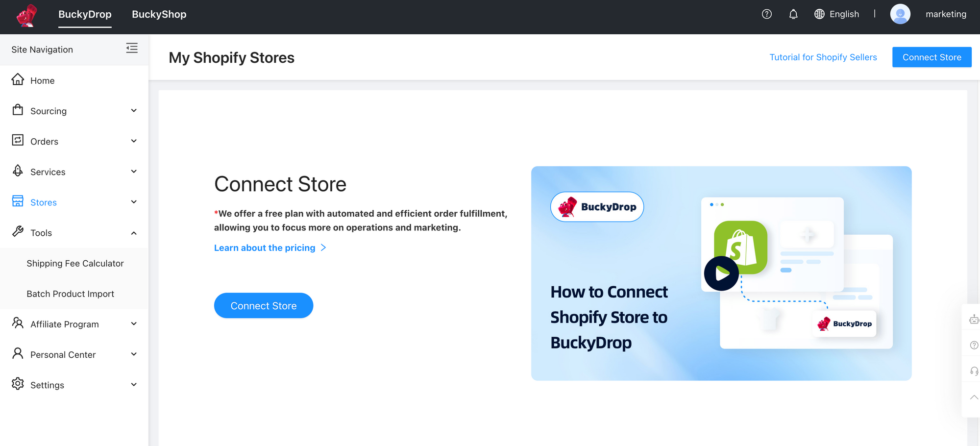Expand the Affiliate Program chevron
Viewport: 980px width, 446px height.
point(134,324)
